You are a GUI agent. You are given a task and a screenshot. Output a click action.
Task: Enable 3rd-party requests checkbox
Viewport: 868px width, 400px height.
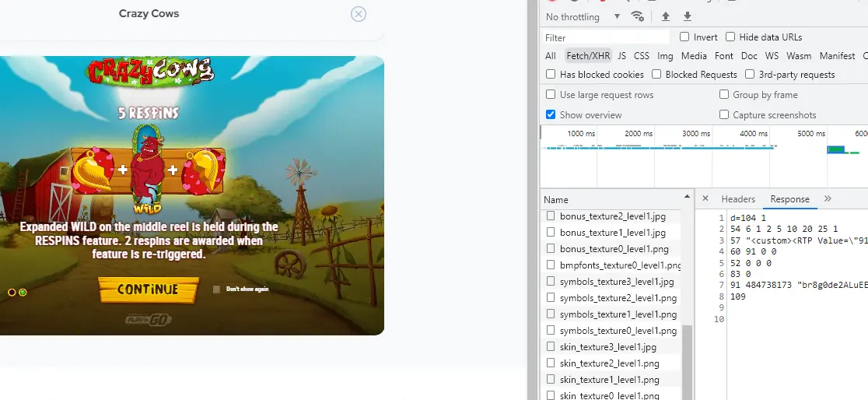[x=750, y=74]
